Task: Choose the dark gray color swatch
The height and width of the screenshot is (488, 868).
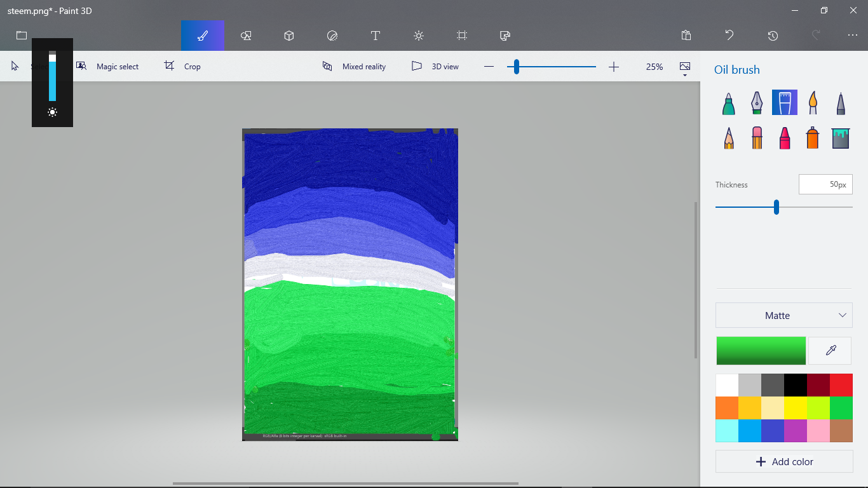Action: pos(773,385)
